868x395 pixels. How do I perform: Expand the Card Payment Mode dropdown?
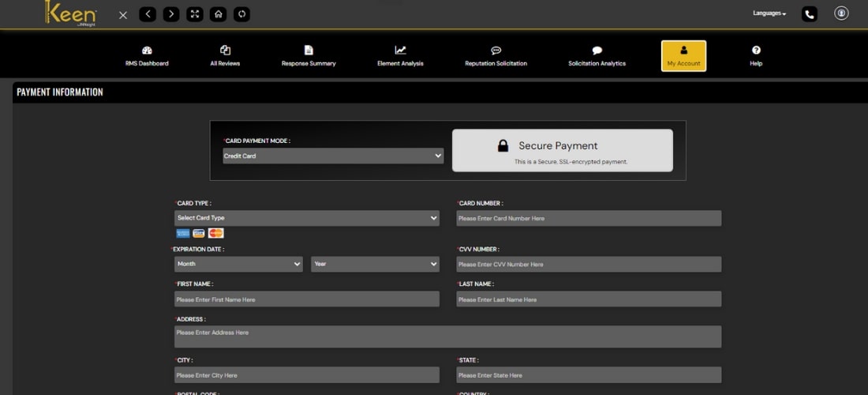(x=333, y=156)
